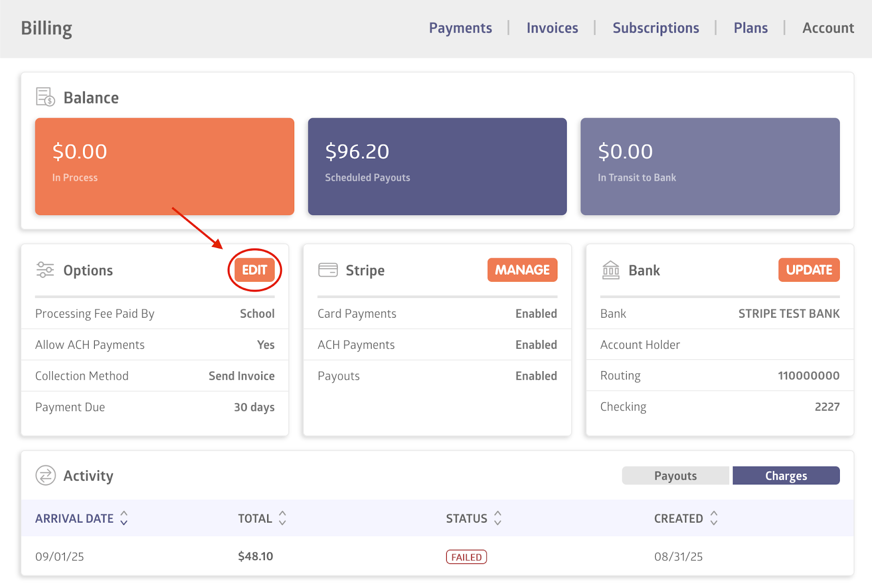
Task: Switch Activity view to Charges
Action: 786,476
